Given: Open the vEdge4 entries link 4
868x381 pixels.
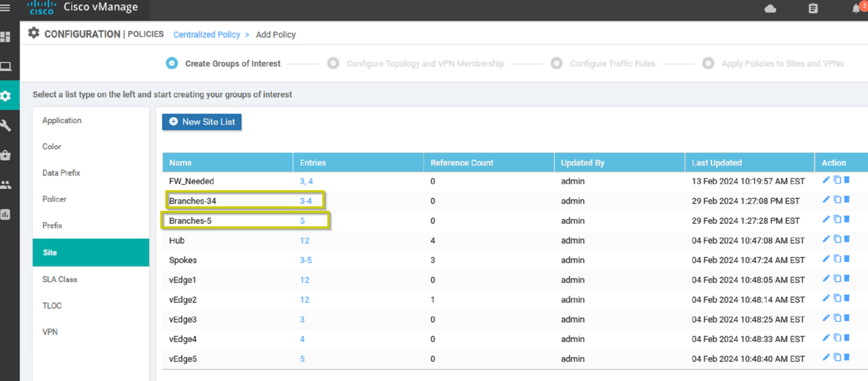Looking at the screenshot, I should coord(302,339).
